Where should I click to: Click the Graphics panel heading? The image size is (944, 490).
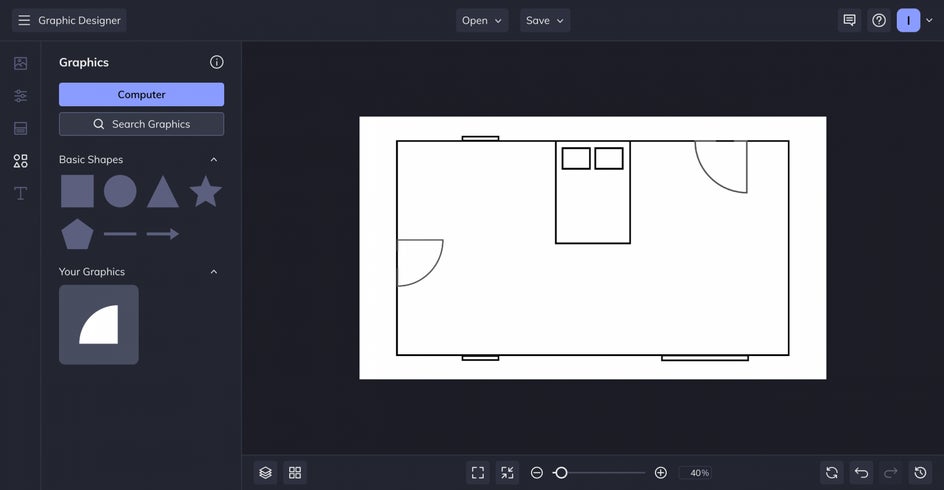pos(84,63)
